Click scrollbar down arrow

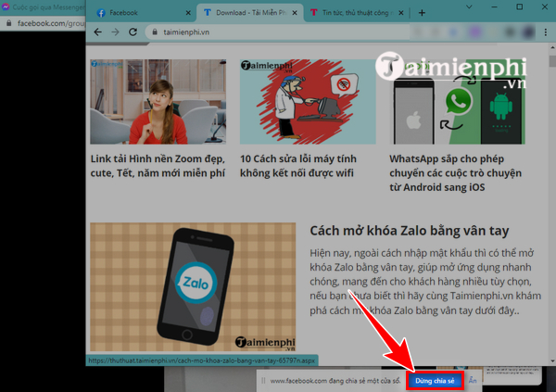tap(552, 361)
